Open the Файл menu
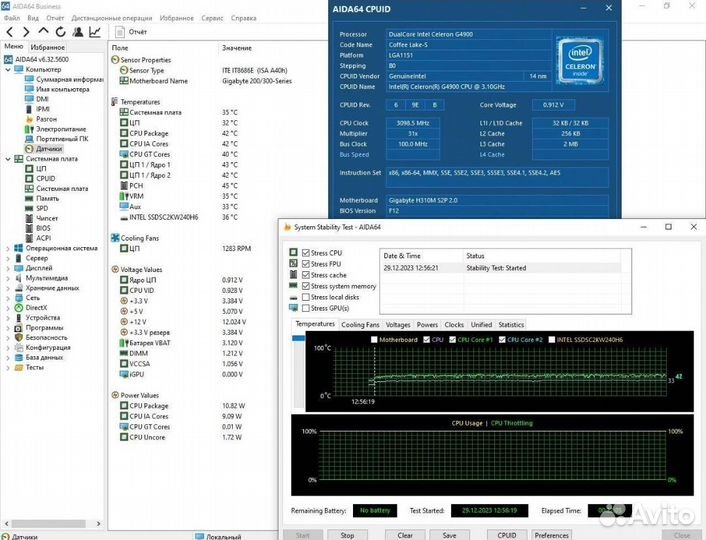The image size is (706, 540). pyautogui.click(x=12, y=18)
